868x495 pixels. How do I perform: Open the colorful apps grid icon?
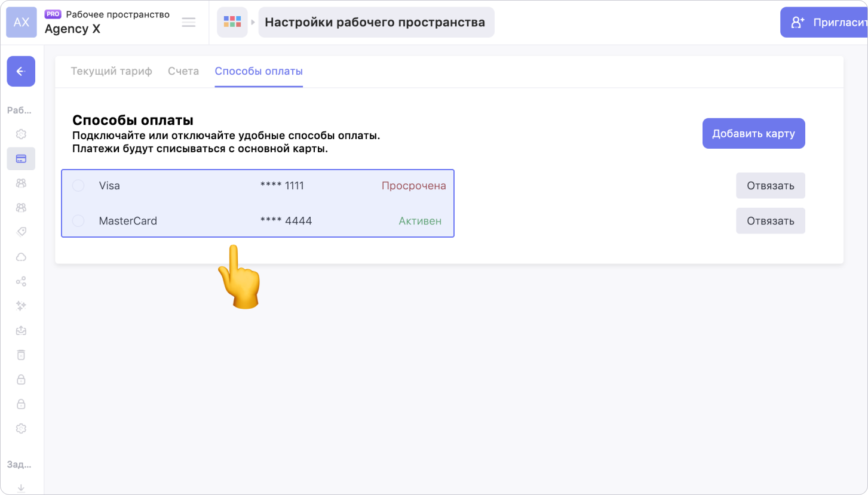232,23
